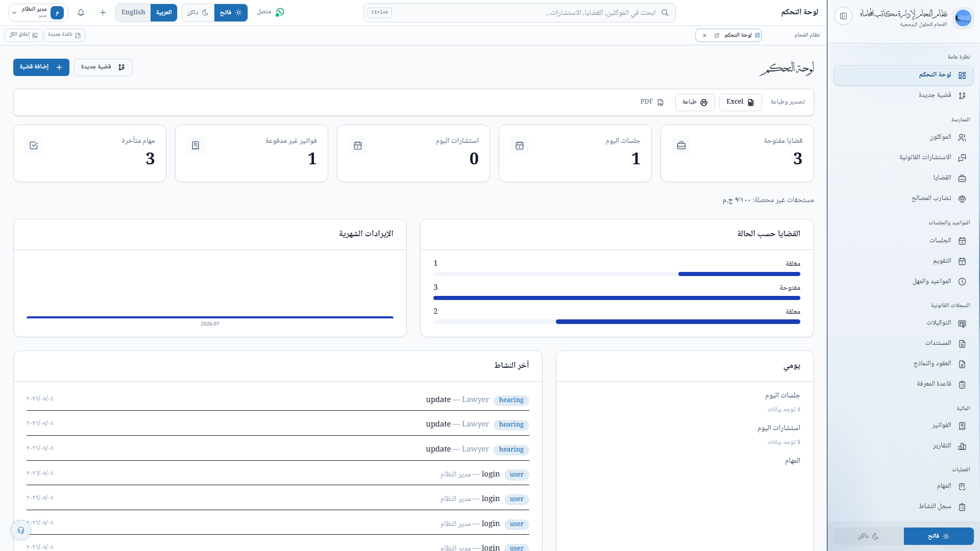Click the مغلقة closed cases progress bar
Viewport: 980px width, 551px height.
pos(617,274)
